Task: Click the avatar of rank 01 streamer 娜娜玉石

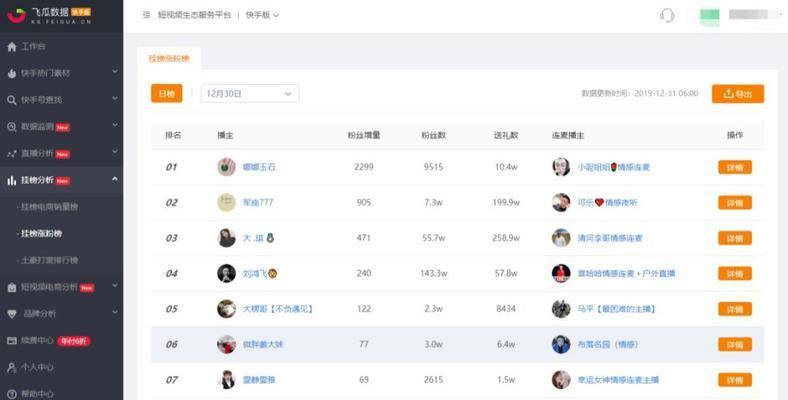Action: [x=227, y=167]
